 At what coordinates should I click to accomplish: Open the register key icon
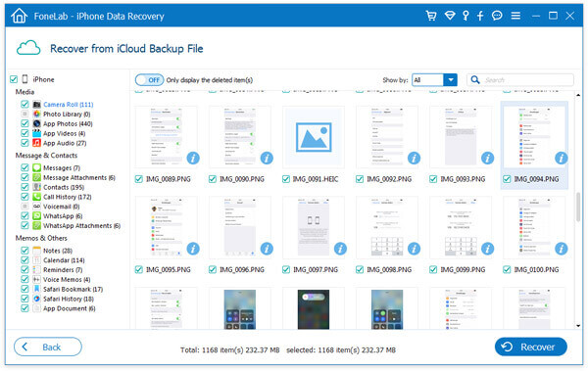[x=465, y=16]
